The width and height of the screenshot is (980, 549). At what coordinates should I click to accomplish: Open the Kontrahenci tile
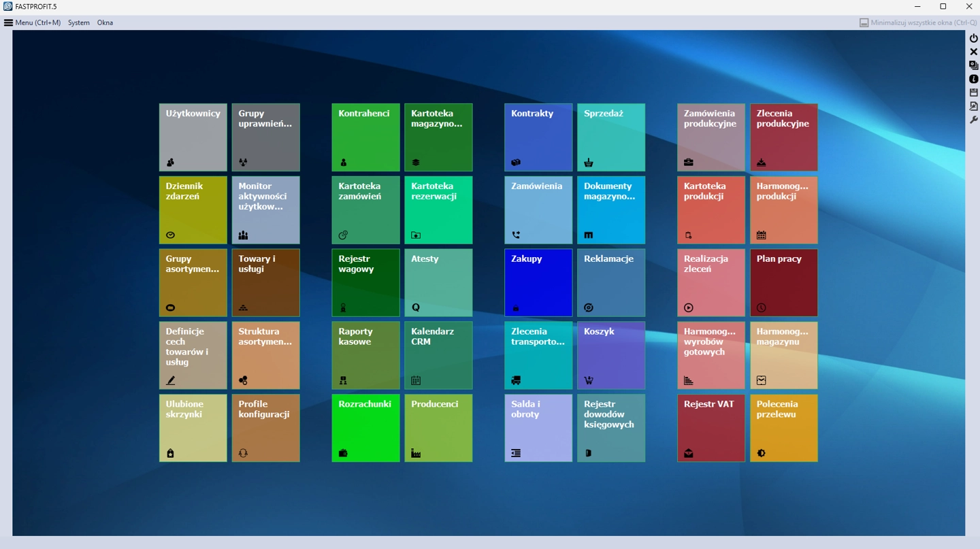click(365, 137)
